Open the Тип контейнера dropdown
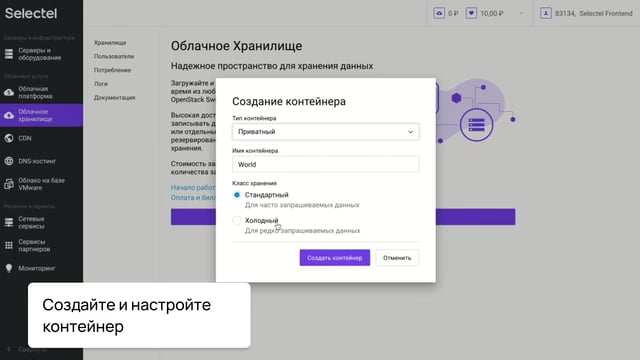This screenshot has width=640, height=360. pyautogui.click(x=325, y=132)
